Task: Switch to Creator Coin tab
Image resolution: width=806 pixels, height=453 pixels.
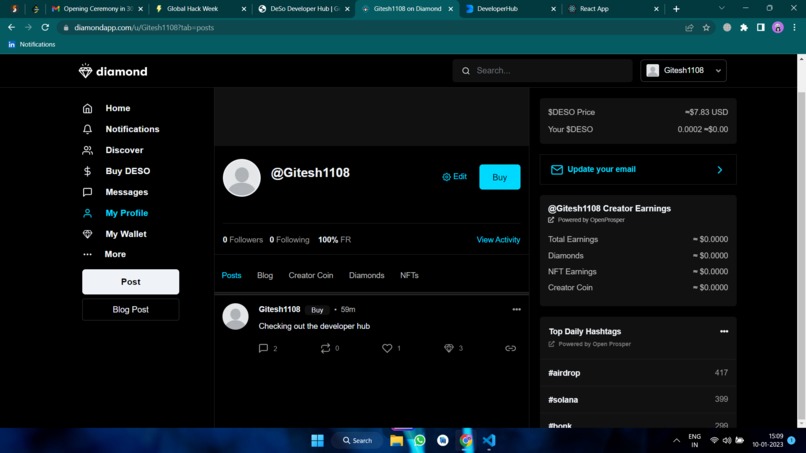Action: [x=310, y=276]
